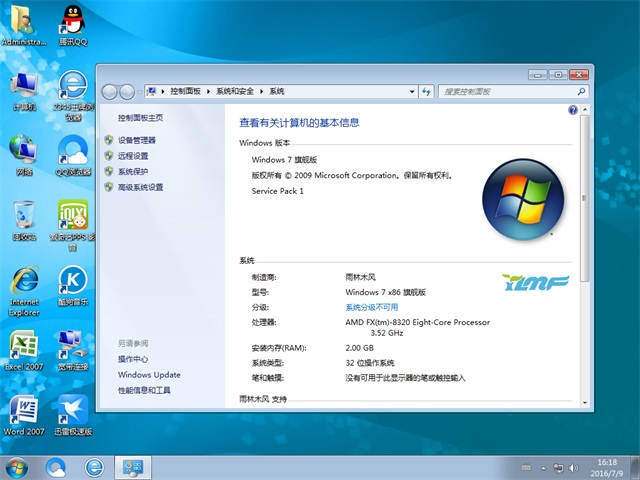The height and width of the screenshot is (480, 640).
Task: Show hidden tray icons arrow
Action: click(x=543, y=468)
